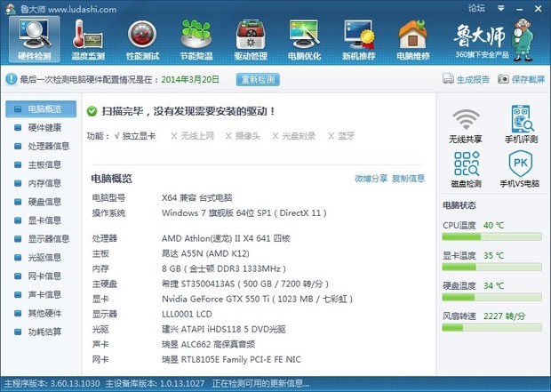The width and height of the screenshot is (551, 392).
Task: Click 生成报告 generate report
Action: click(x=466, y=79)
